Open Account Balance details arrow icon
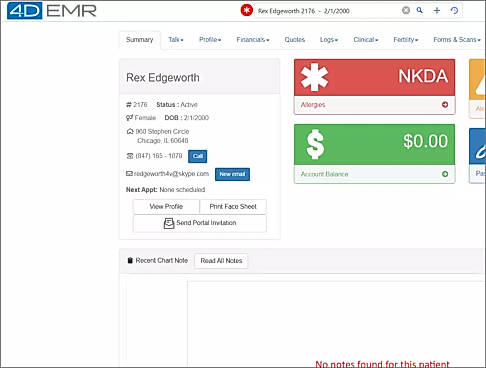The image size is (486, 368). pyautogui.click(x=445, y=174)
